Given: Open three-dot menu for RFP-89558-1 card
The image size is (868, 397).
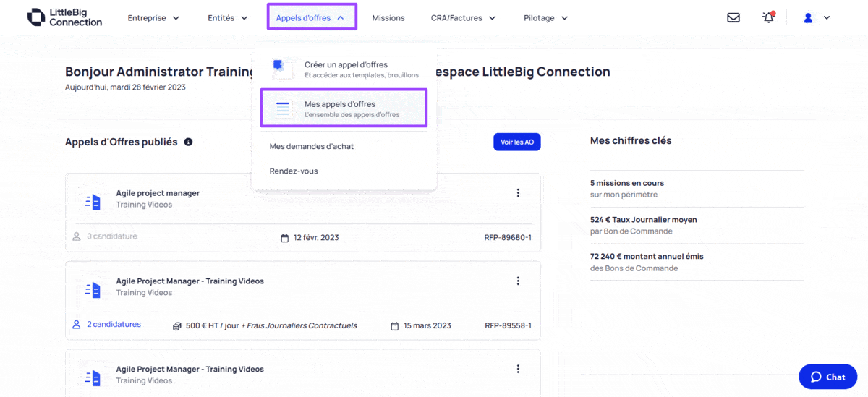Looking at the screenshot, I should coord(518,281).
